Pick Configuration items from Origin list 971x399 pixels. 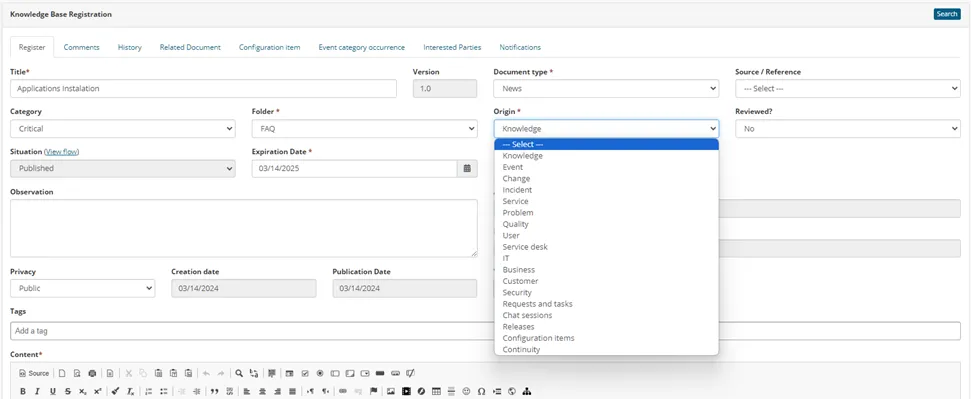[x=606, y=338]
